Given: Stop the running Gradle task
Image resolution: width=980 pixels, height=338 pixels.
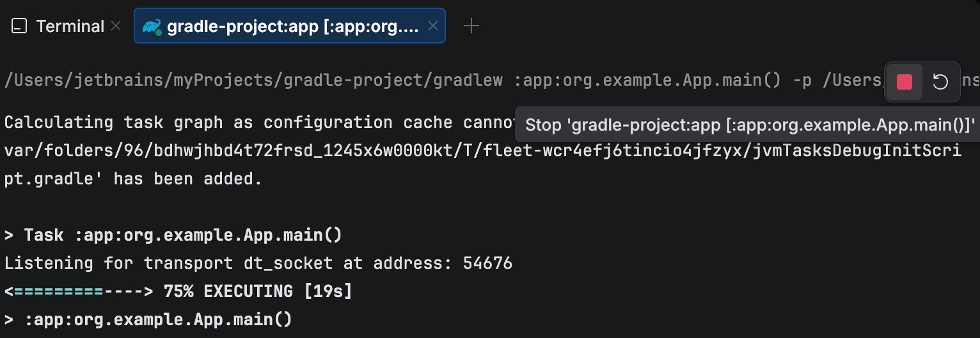Looking at the screenshot, I should [904, 82].
